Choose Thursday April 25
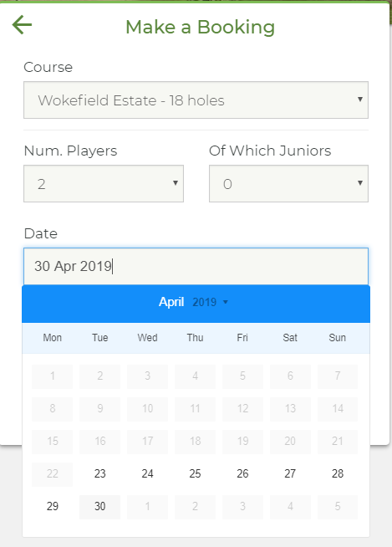Viewport: 392px width, 547px height. coord(195,473)
